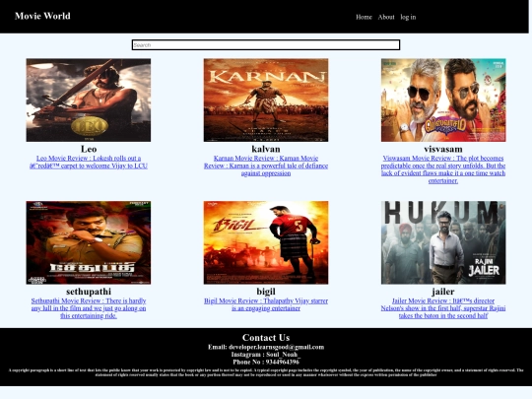Image resolution: width=532 pixels, height=399 pixels.
Task: Click the copyright paragraph in footer
Action: coord(266,372)
